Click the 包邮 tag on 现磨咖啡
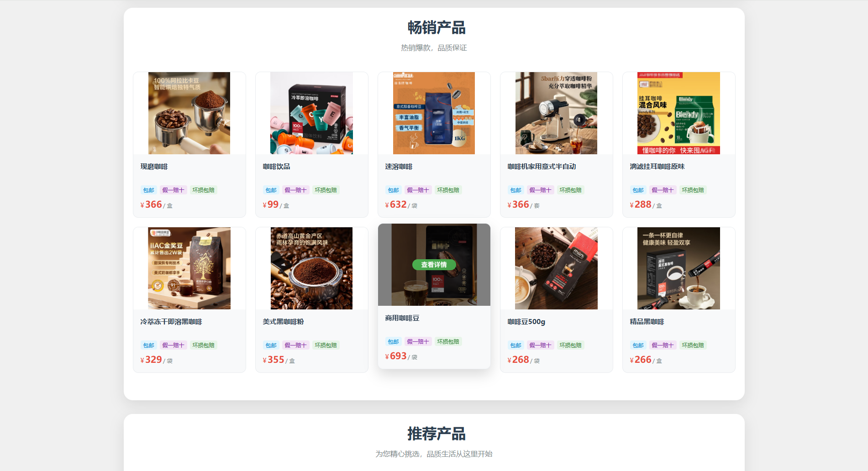The image size is (868, 471). pos(149,190)
